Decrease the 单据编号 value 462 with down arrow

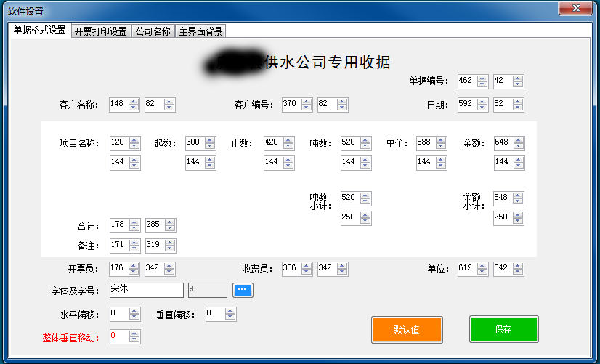(x=482, y=84)
